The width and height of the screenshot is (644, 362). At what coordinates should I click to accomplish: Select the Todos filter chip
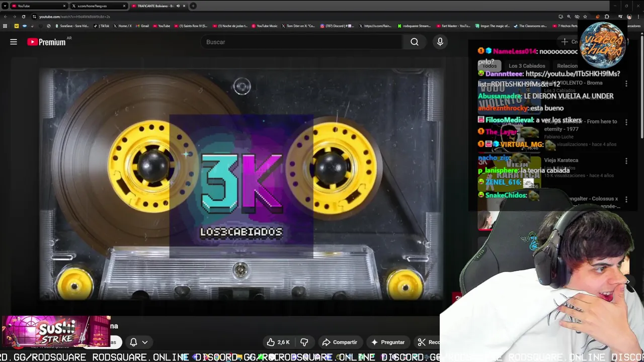point(490,66)
